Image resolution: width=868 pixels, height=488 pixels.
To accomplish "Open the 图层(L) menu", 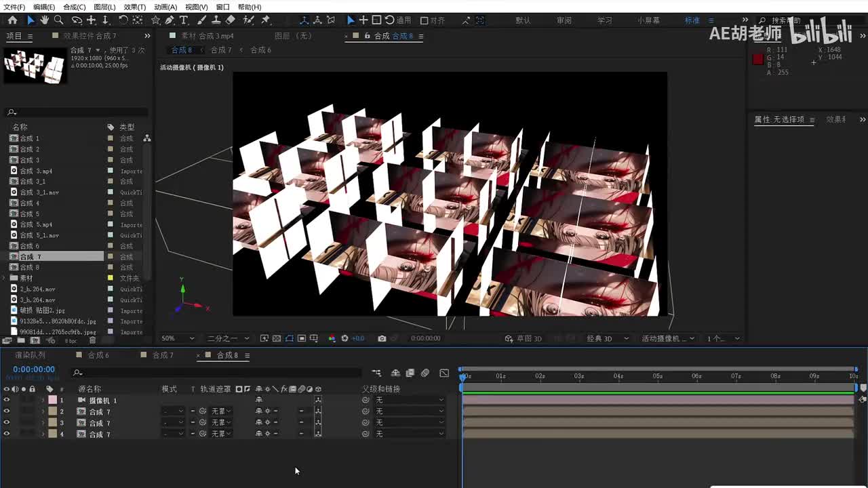I will pos(104,7).
